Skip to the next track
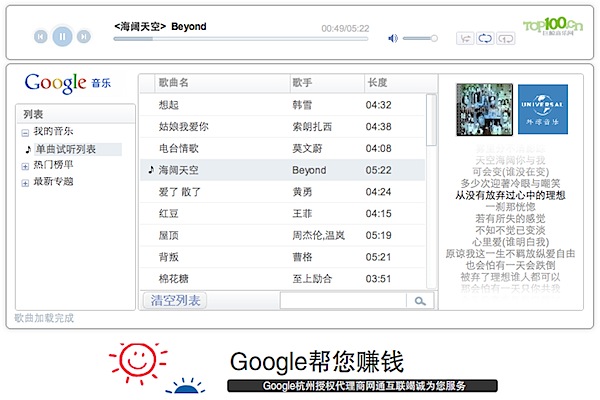 click(83, 37)
